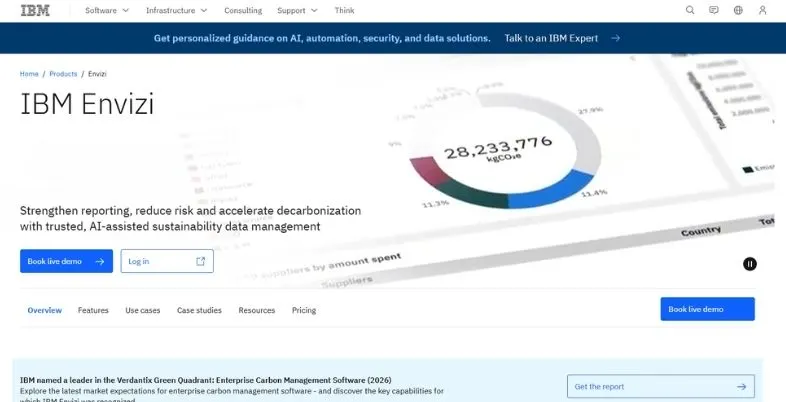Click the Log in button
This screenshot has width=786, height=402.
pyautogui.click(x=167, y=261)
